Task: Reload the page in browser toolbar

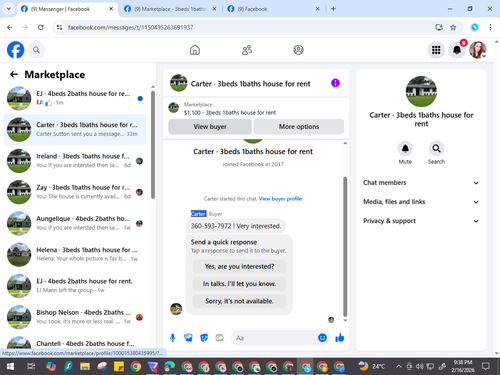Action: coord(41,27)
